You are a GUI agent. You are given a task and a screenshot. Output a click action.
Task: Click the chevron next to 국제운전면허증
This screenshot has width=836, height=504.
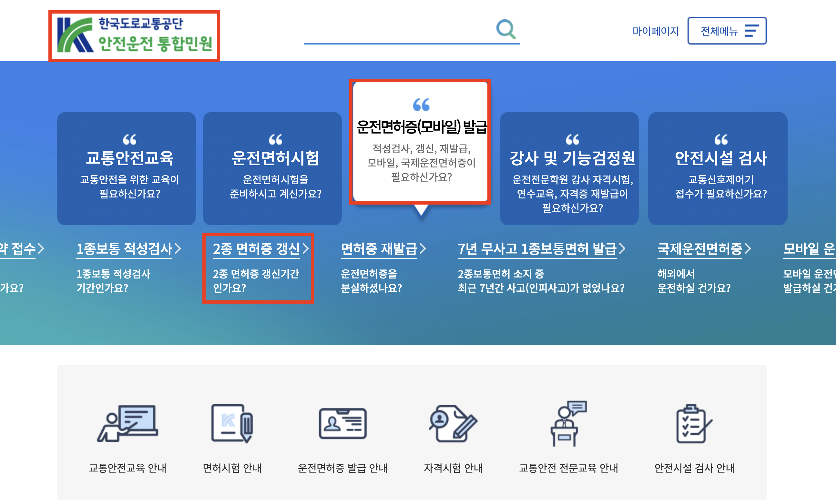748,249
